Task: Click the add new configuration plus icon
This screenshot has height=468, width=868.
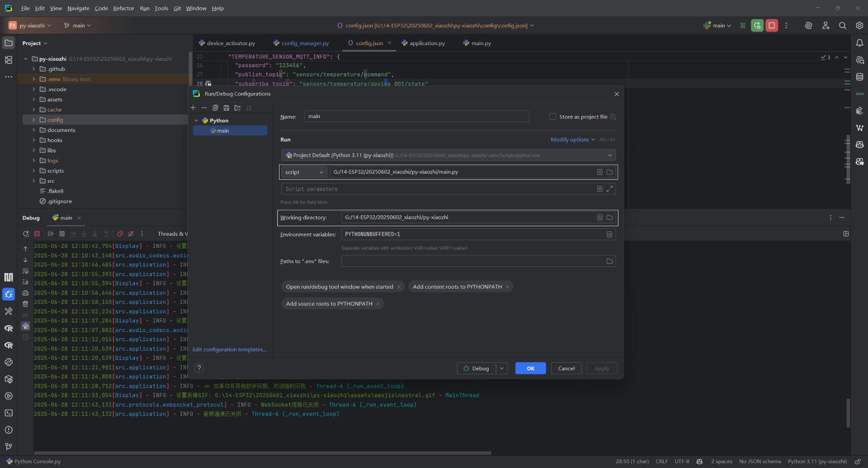Action: (x=193, y=108)
